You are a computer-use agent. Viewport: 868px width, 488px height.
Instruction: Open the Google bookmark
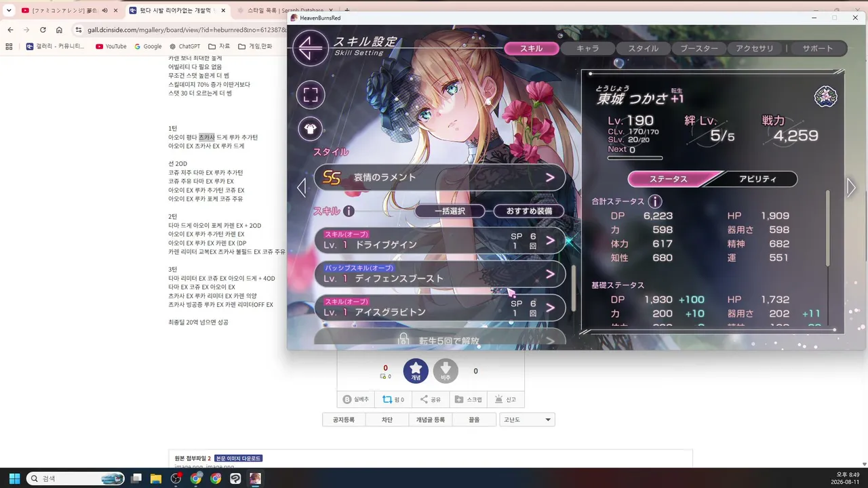pos(148,46)
